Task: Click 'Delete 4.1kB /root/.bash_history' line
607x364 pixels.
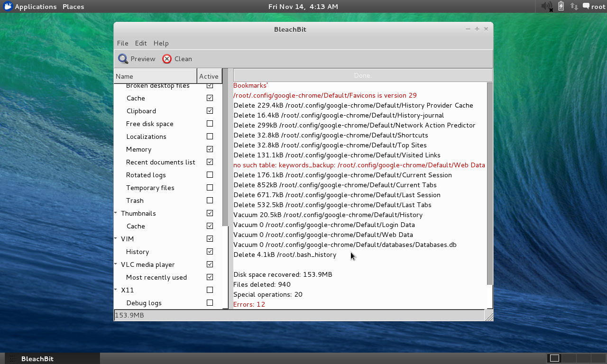Action: (x=285, y=255)
